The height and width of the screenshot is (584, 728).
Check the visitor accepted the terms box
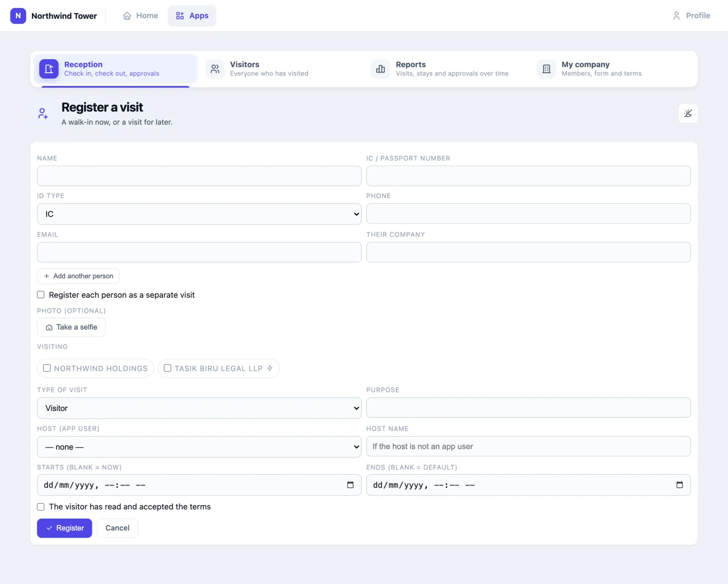tap(41, 507)
